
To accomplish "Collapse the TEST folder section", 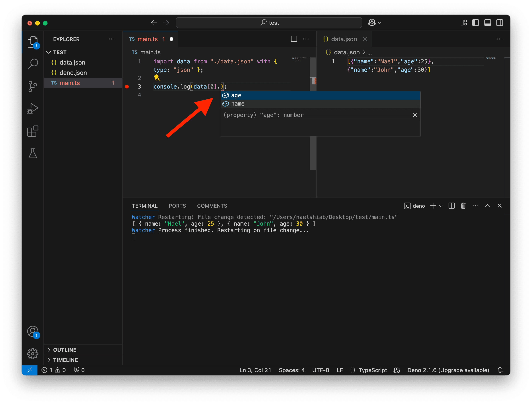I will point(83,52).
